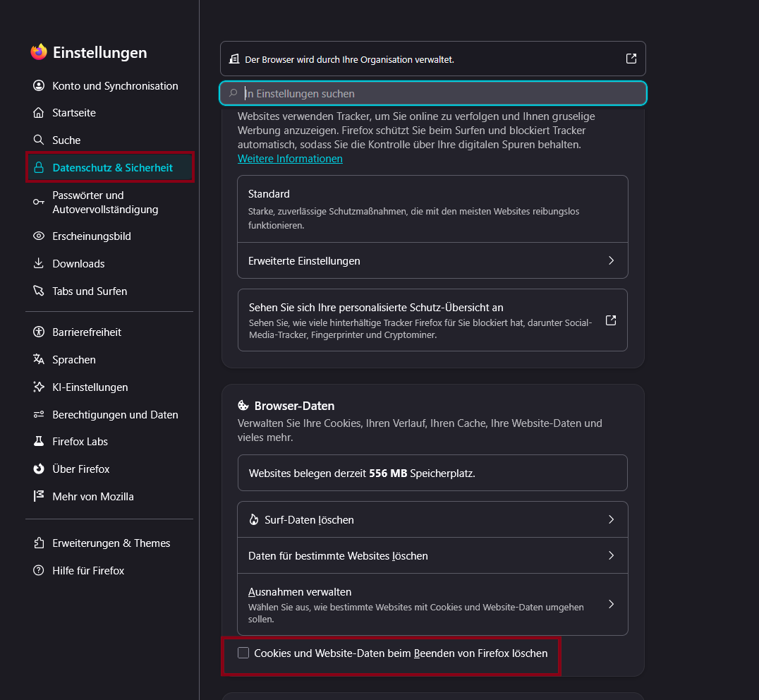Open Ausnahmen verwalten chevron

click(611, 604)
